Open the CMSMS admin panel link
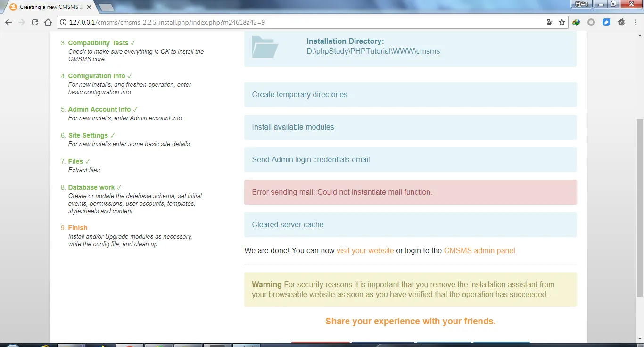The height and width of the screenshot is (347, 644). click(479, 251)
